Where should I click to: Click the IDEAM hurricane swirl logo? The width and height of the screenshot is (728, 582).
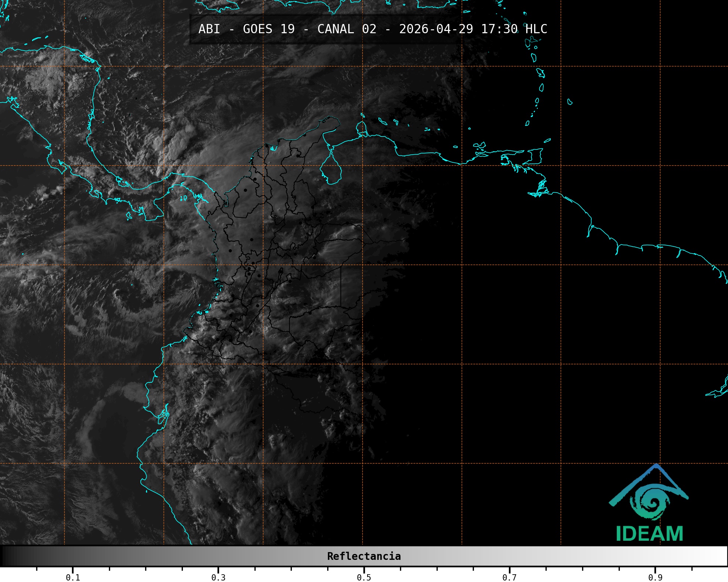(650, 503)
